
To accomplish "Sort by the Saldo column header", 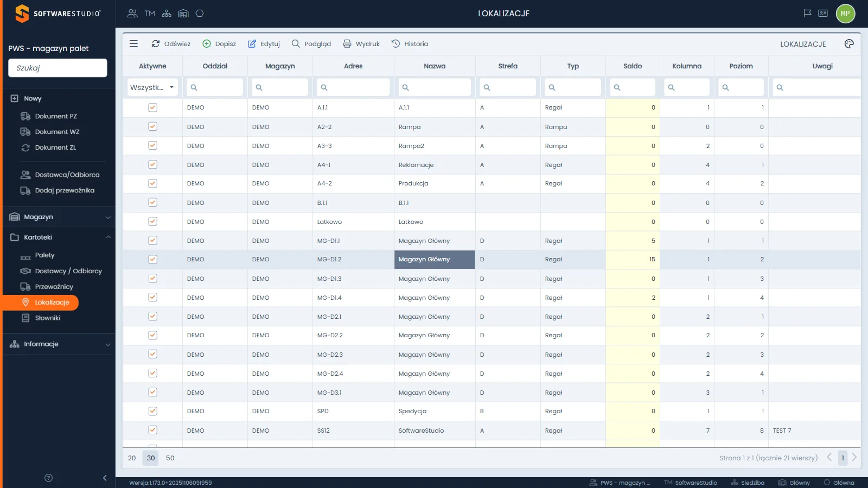I will click(x=633, y=66).
